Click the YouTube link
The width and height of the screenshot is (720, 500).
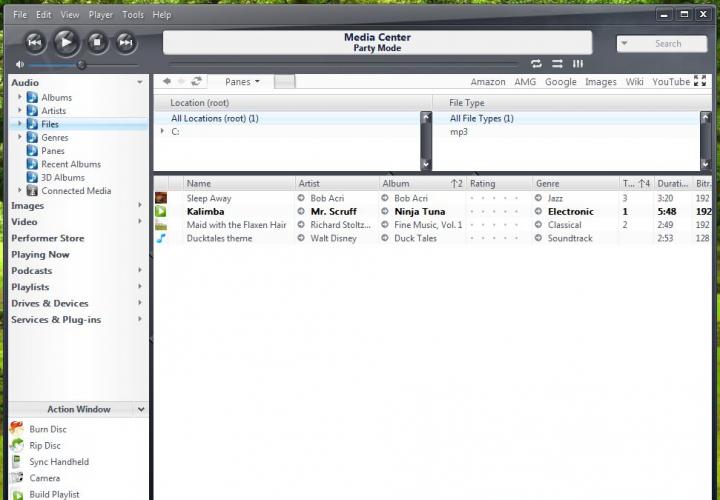[x=670, y=82]
